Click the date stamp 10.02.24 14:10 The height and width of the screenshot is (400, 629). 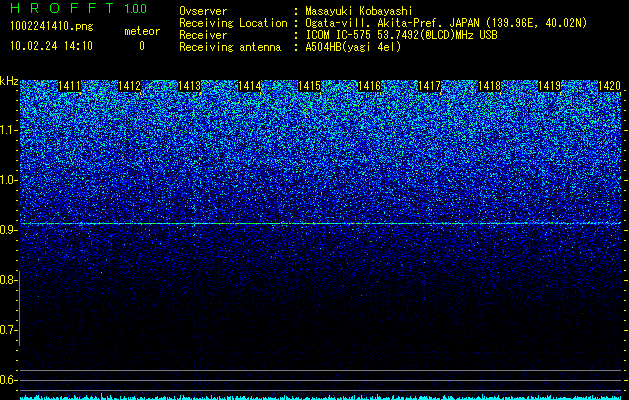point(51,46)
